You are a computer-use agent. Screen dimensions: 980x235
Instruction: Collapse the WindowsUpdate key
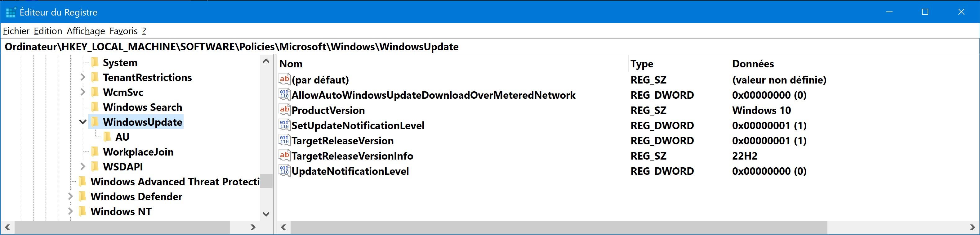pos(82,122)
